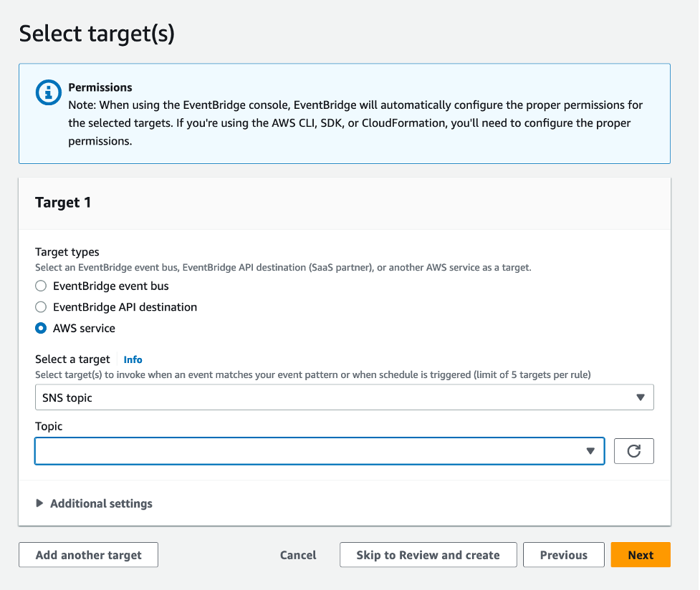Click the Permissions note banner

344,114
